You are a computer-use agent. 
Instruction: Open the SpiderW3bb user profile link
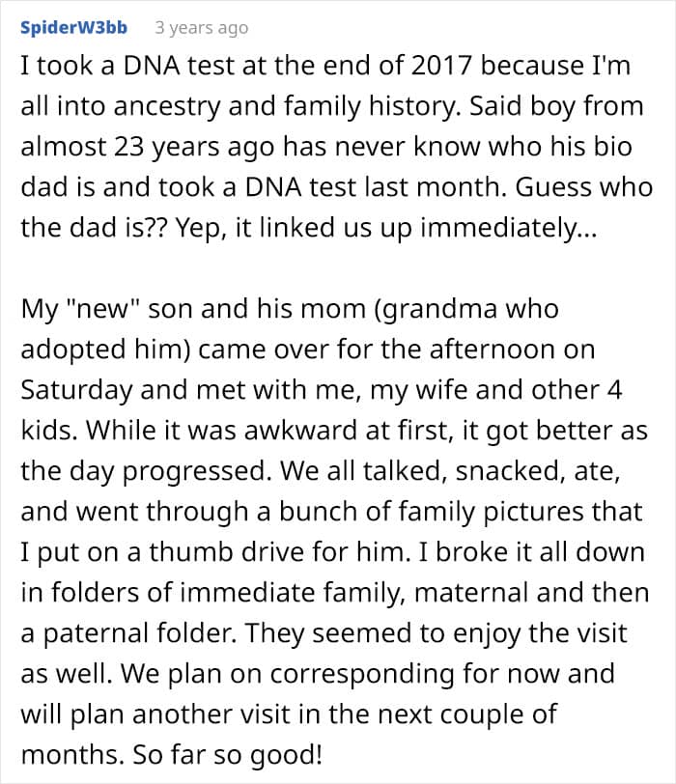pyautogui.click(x=73, y=27)
